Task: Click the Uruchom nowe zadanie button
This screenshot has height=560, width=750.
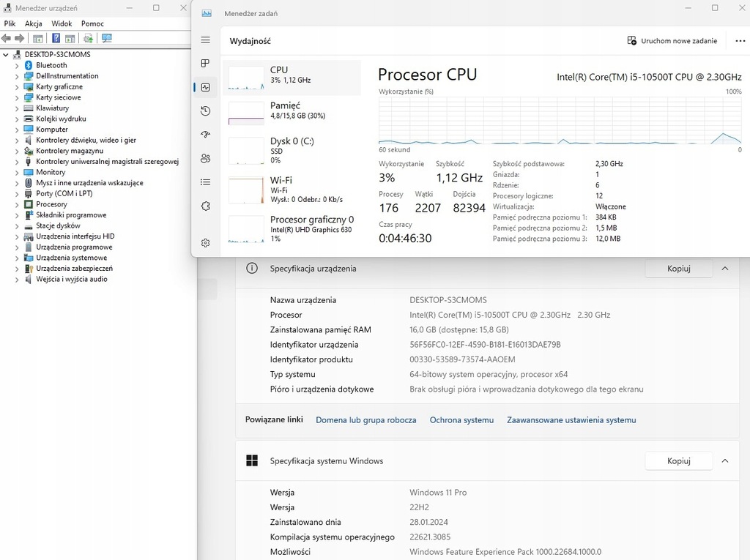Action: click(672, 41)
